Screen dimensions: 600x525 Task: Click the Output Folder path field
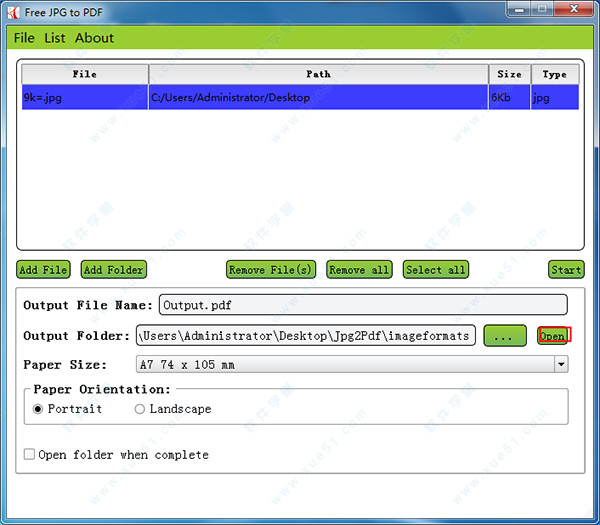point(306,336)
